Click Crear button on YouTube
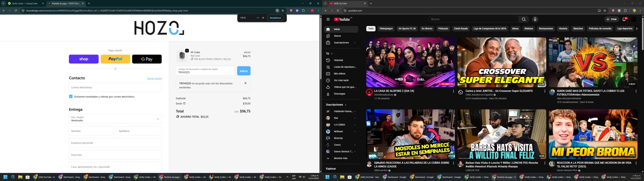The width and height of the screenshot is (644, 181). coord(611,19)
